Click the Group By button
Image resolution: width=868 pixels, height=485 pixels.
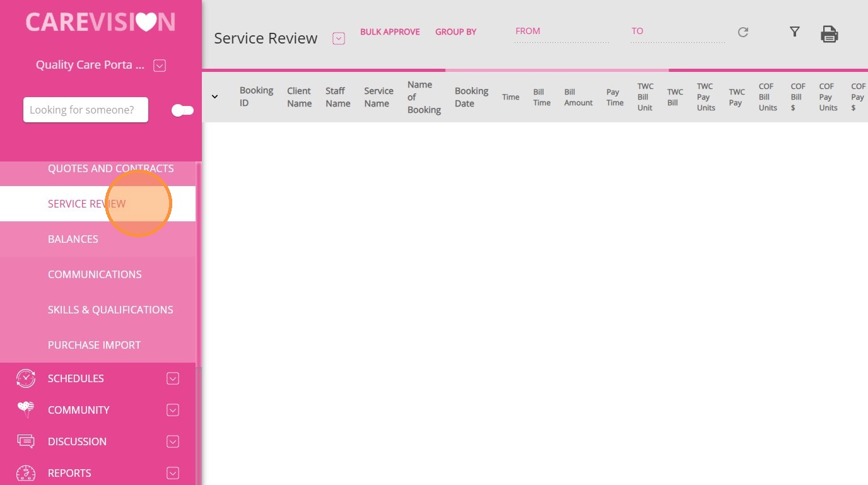coord(455,32)
